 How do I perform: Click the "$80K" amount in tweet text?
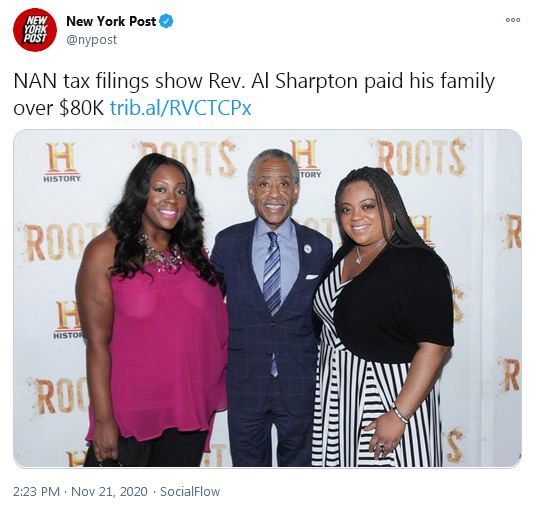pos(81,108)
